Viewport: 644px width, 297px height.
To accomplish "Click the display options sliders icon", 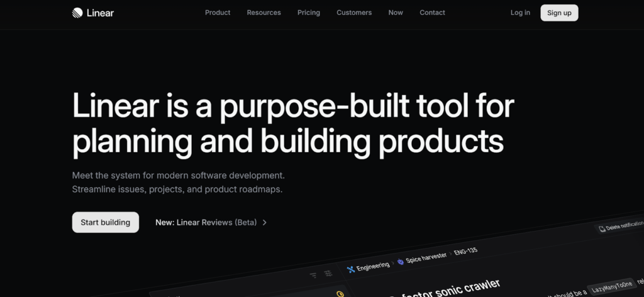I will [x=328, y=273].
